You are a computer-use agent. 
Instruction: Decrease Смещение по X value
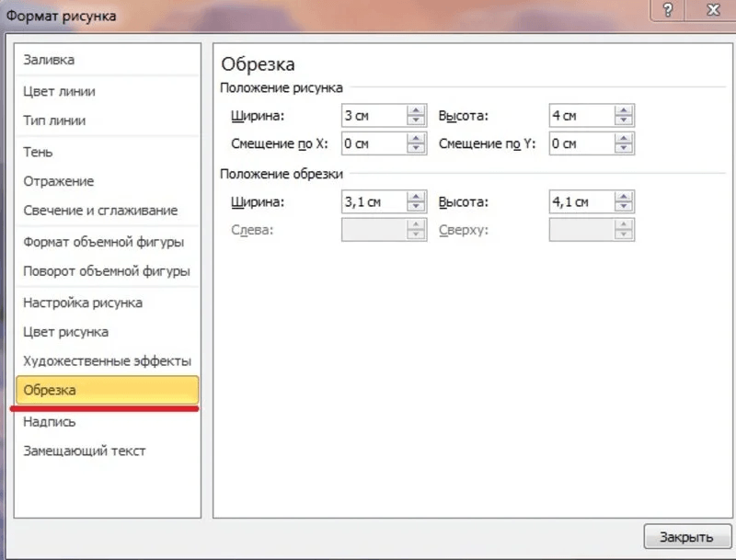point(417,149)
